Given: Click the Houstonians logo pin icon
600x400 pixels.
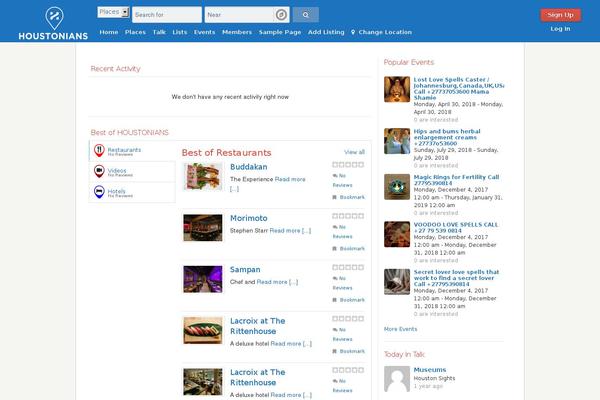Looking at the screenshot, I should click(x=54, y=18).
